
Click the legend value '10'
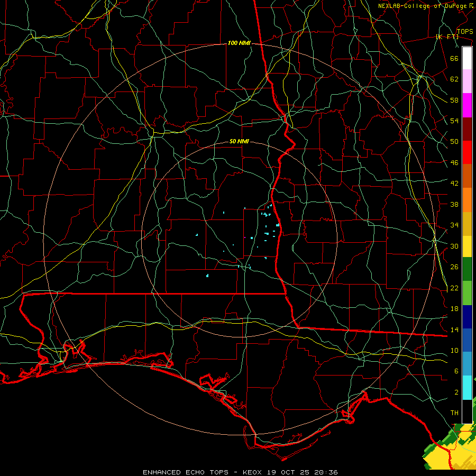(454, 351)
